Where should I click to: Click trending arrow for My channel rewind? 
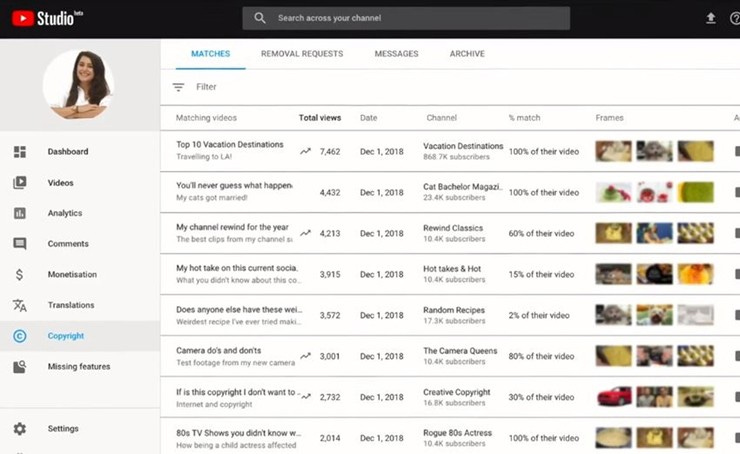click(305, 233)
